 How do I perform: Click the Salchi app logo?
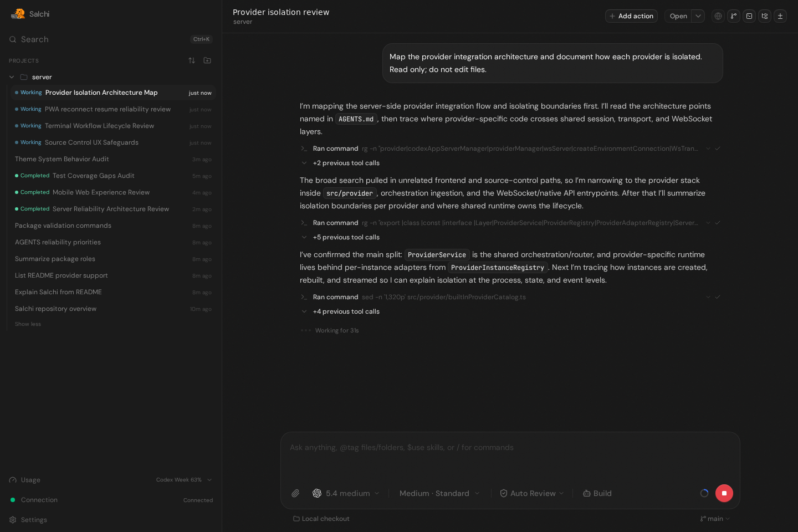click(18, 14)
